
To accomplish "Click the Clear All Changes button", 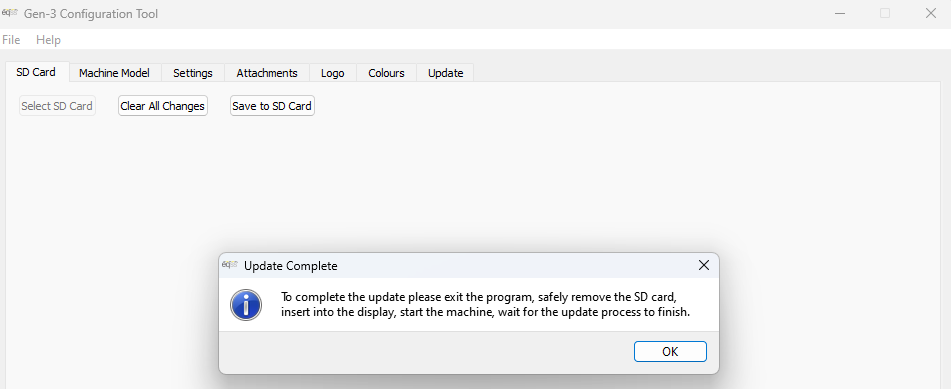I will [x=163, y=106].
